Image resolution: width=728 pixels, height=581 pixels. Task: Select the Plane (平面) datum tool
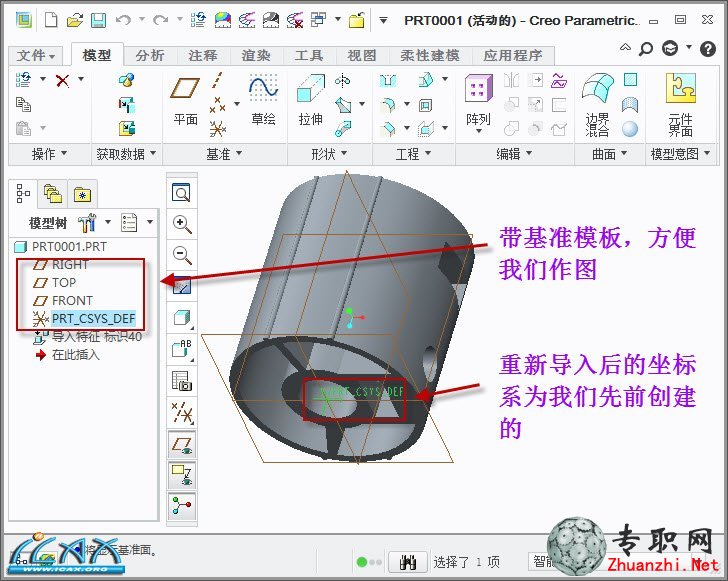tap(185, 102)
